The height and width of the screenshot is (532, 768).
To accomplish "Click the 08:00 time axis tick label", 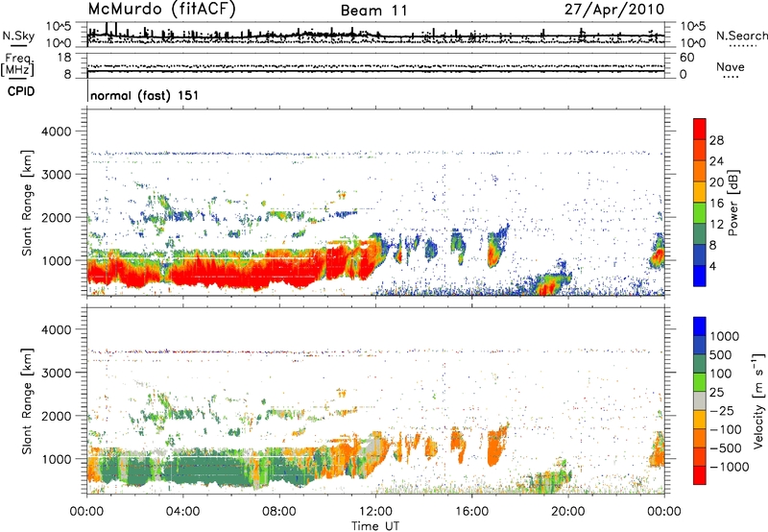I will coord(278,512).
